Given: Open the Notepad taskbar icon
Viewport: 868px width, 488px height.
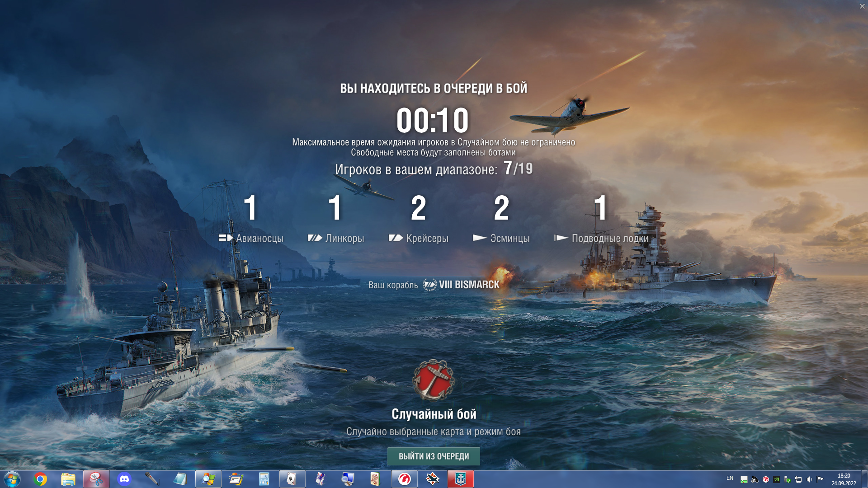Looking at the screenshot, I should [x=180, y=479].
